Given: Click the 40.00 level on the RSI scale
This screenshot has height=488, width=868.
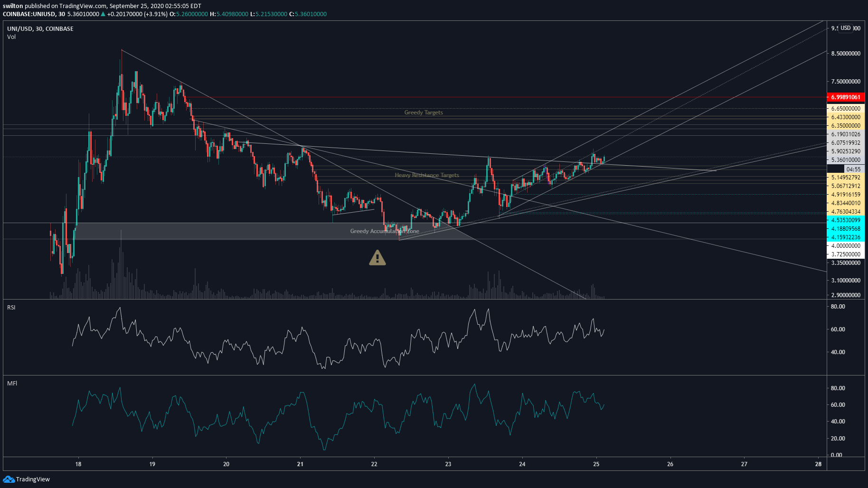Looking at the screenshot, I should pyautogui.click(x=838, y=352).
